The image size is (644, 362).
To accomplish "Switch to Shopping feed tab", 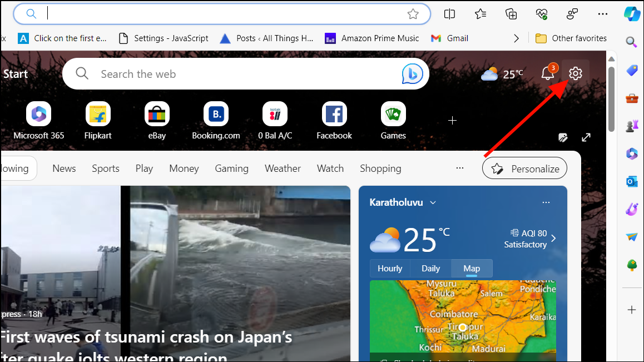I will pos(380,168).
